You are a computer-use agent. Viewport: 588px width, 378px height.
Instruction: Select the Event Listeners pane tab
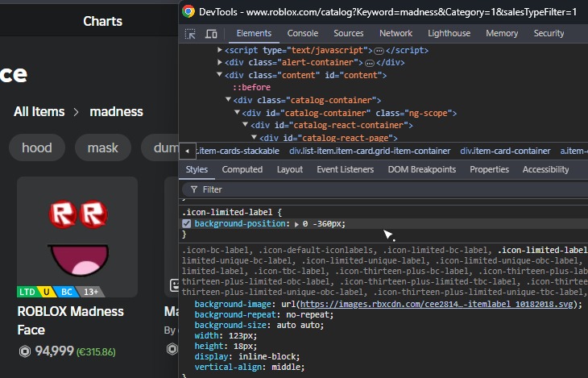pyautogui.click(x=345, y=170)
